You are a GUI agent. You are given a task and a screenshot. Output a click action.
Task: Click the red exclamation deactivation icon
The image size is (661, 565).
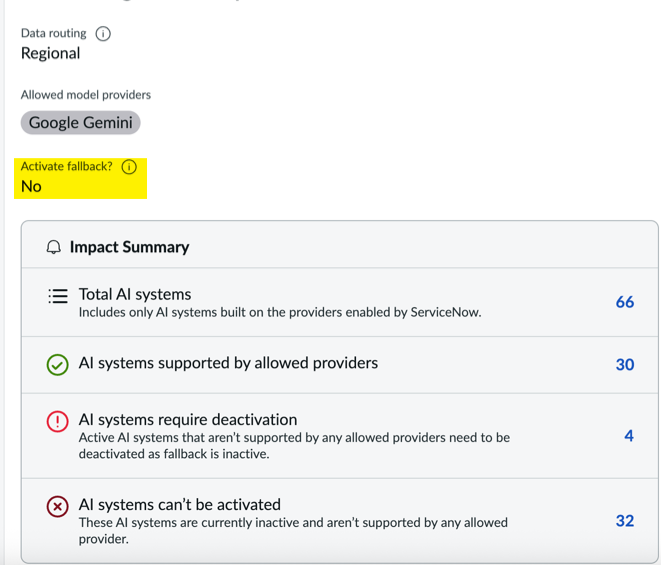(57, 421)
